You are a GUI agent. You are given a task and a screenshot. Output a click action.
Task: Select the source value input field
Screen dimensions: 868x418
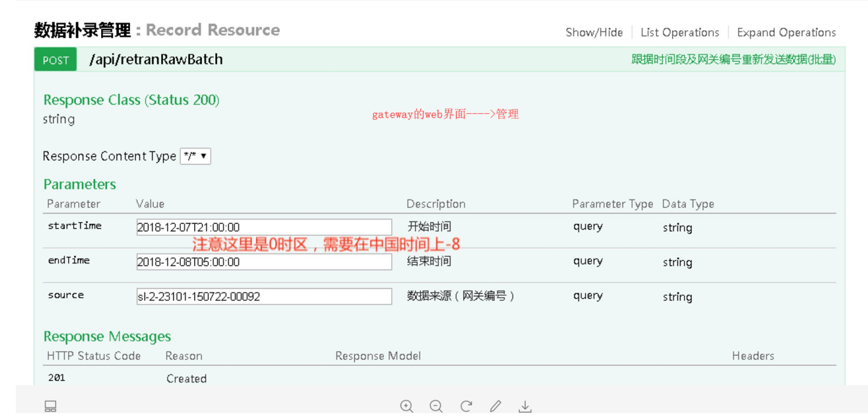tap(264, 296)
